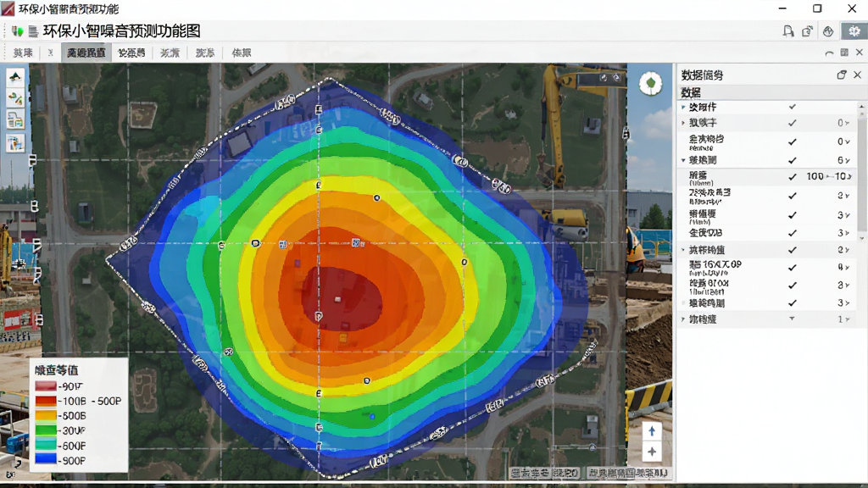Click the up arrow map navigation button
Image resolution: width=868 pixels, height=488 pixels.
tap(652, 431)
